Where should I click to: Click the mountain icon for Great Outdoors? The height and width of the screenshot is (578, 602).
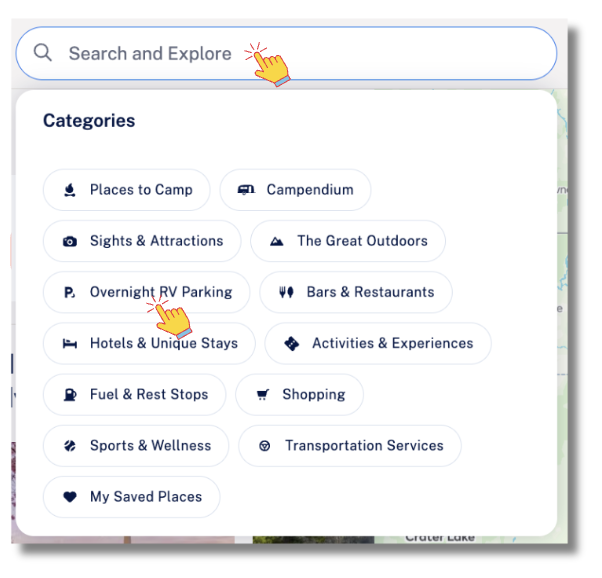click(276, 241)
